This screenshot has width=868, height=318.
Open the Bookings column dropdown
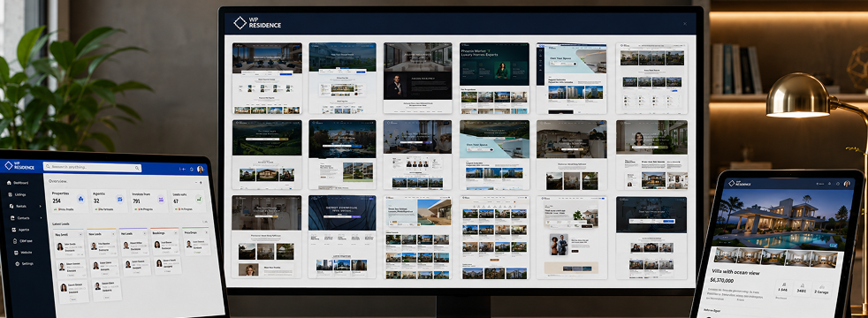click(176, 233)
